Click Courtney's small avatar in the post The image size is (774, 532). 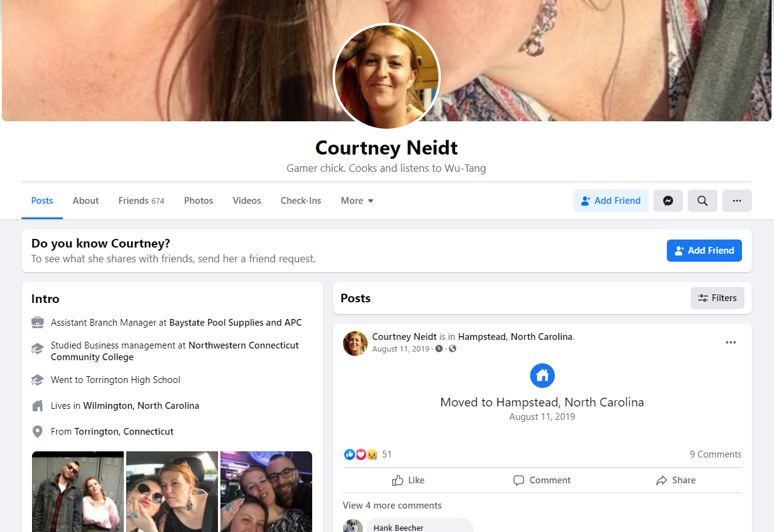coord(355,344)
